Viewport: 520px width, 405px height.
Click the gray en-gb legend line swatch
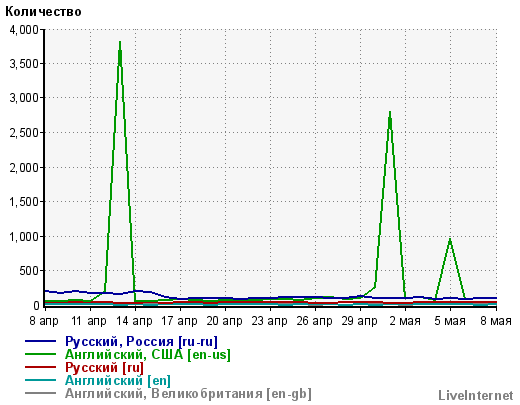click(x=40, y=393)
